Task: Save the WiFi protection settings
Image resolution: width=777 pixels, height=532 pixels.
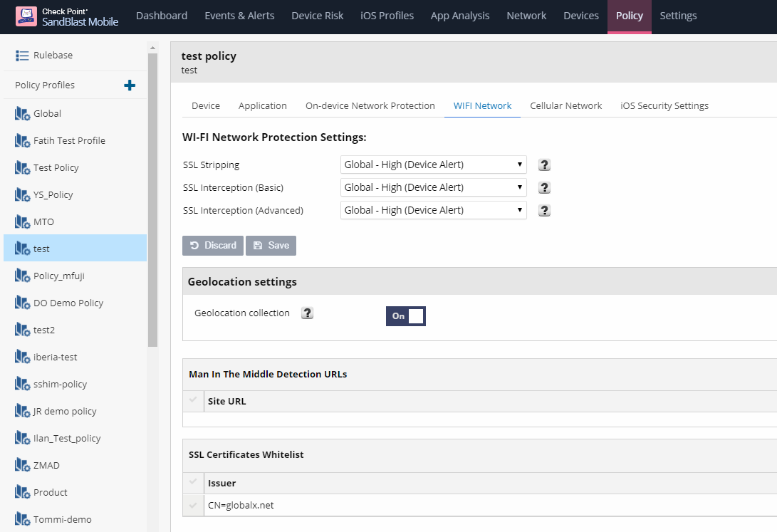Action: (x=271, y=246)
